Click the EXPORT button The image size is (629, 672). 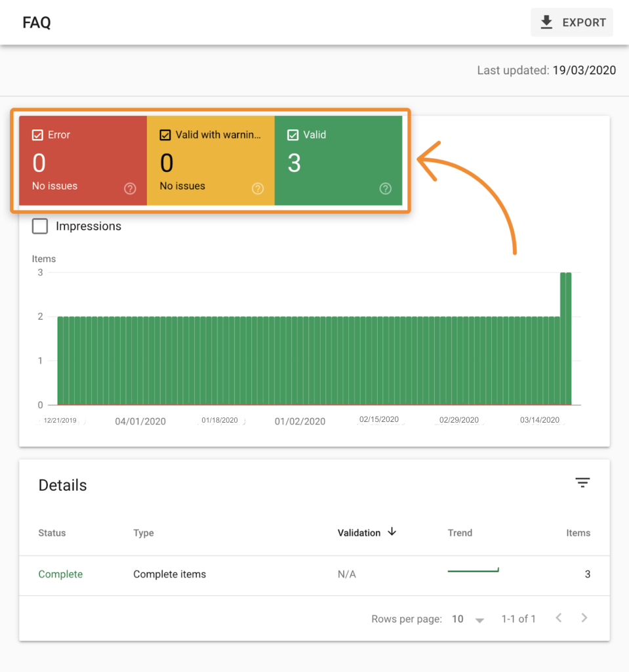571,22
